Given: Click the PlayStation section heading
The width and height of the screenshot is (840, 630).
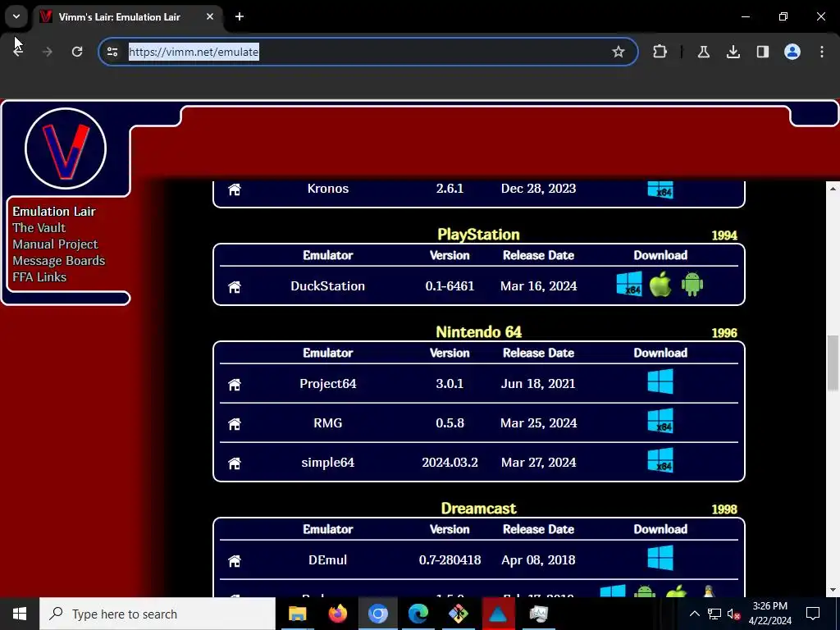Looking at the screenshot, I should coord(478,235).
